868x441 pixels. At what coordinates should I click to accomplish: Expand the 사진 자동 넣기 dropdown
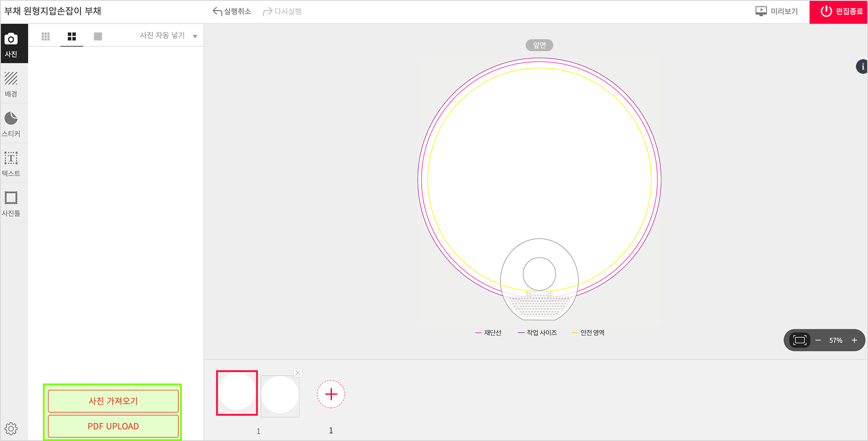(x=169, y=36)
